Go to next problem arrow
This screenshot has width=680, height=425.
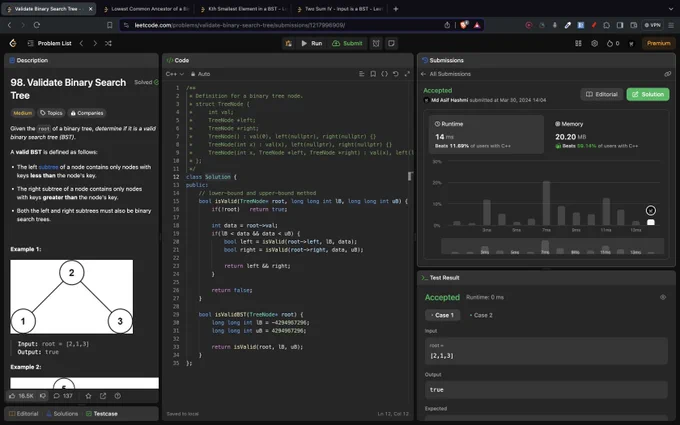pyautogui.click(x=95, y=43)
